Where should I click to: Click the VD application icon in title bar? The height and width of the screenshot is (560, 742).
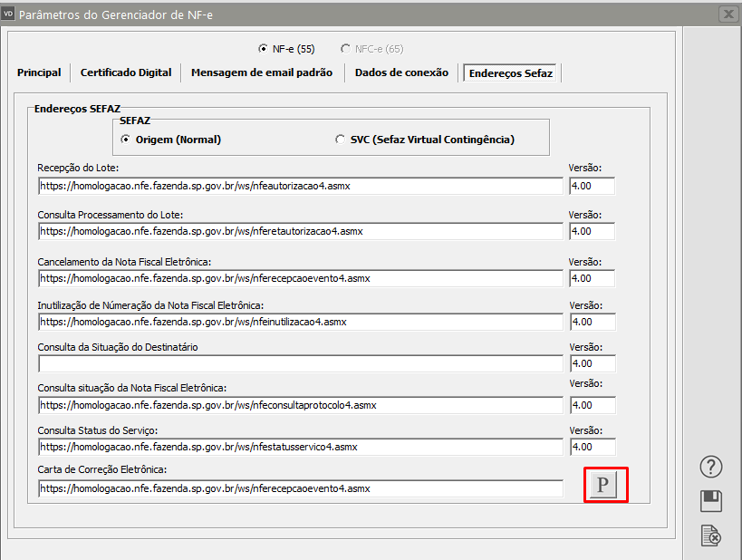8,14
